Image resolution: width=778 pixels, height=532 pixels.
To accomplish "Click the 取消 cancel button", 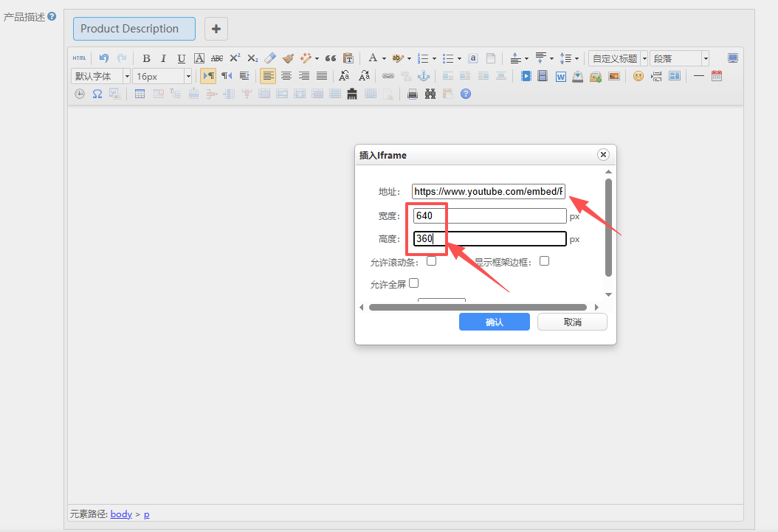I will point(572,322).
